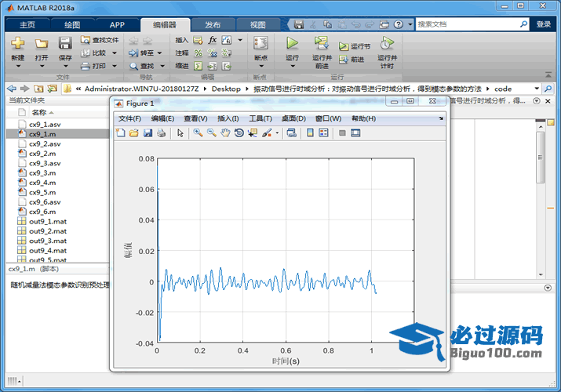The image size is (561, 392).
Task: Click the Print figure icon
Action: 161,133
